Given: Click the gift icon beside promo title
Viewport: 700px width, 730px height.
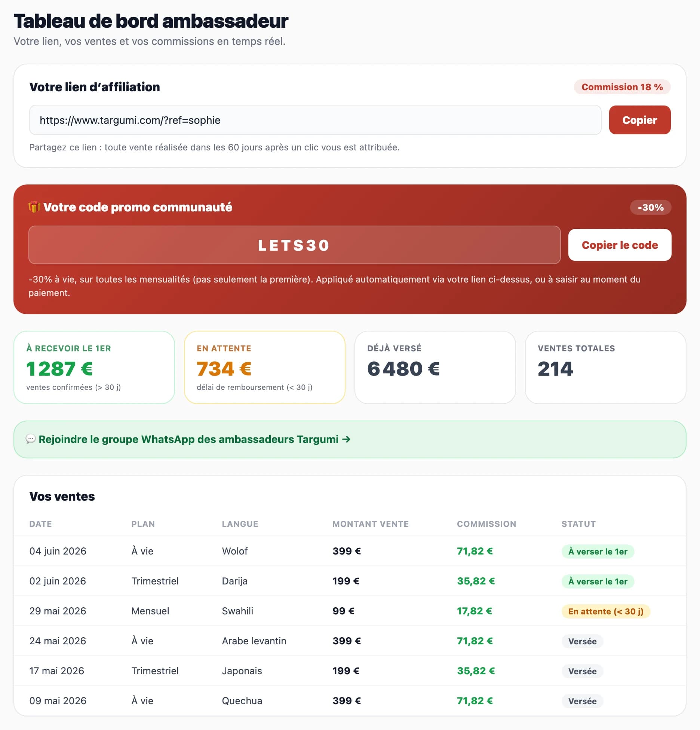Looking at the screenshot, I should click(34, 207).
